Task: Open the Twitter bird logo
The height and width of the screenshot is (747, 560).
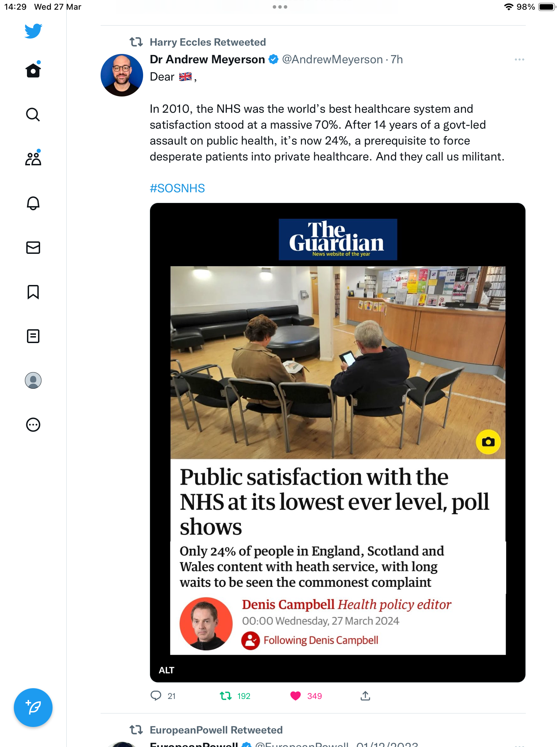Action: click(x=33, y=31)
